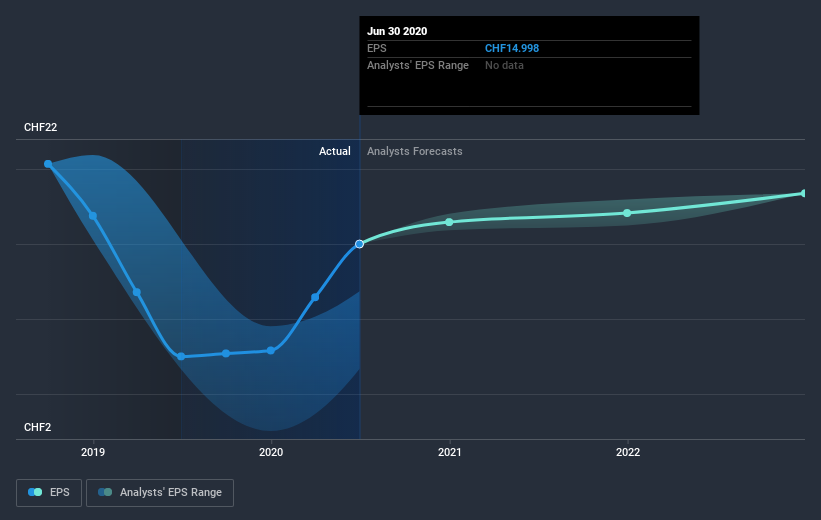The image size is (821, 520).
Task: Click the CHF22 y-axis label
Action: coord(41,127)
